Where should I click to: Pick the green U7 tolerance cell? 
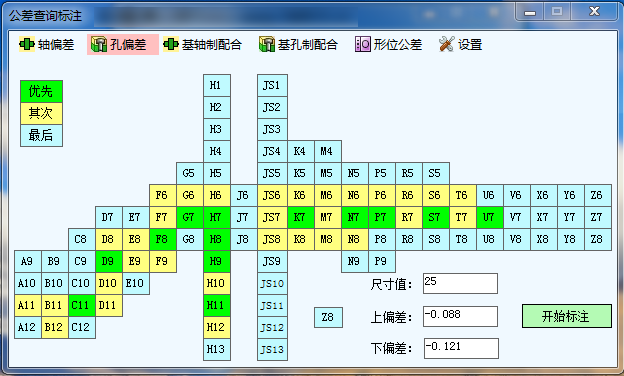(489, 217)
